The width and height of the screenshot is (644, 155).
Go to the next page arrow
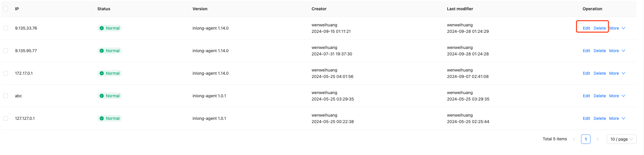tap(598, 139)
